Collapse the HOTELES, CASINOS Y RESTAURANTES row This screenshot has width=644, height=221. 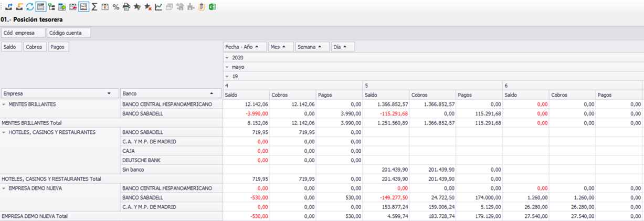point(4,133)
